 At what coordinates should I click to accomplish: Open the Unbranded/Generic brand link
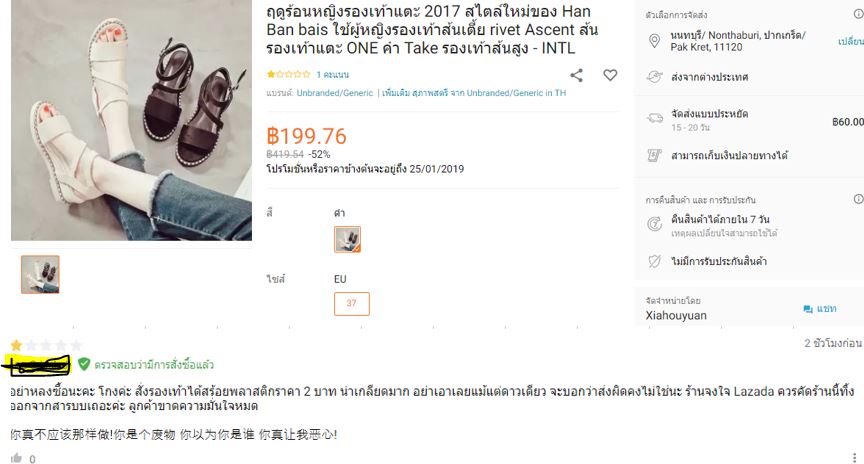tap(334, 93)
